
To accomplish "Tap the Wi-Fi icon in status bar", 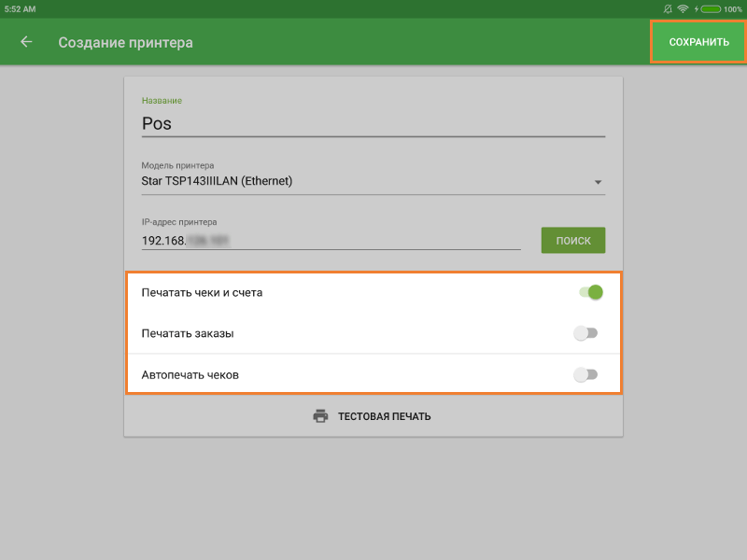I will pos(683,8).
